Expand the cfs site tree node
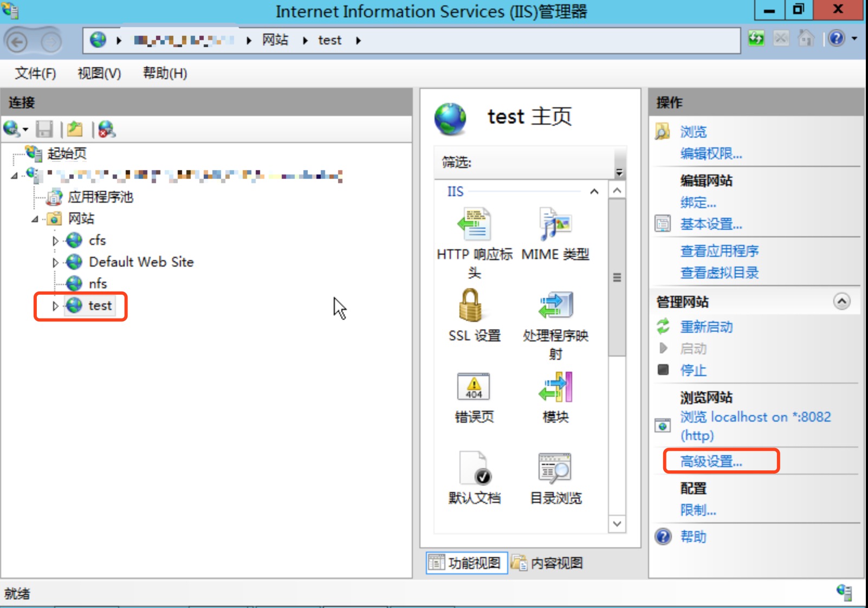The width and height of the screenshot is (868, 608). (55, 241)
